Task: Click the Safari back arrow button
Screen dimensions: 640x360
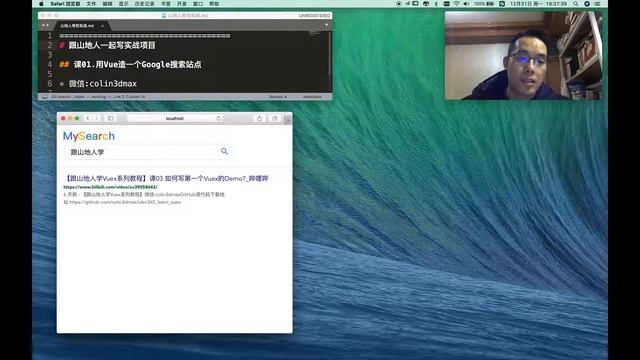Action: (87, 118)
